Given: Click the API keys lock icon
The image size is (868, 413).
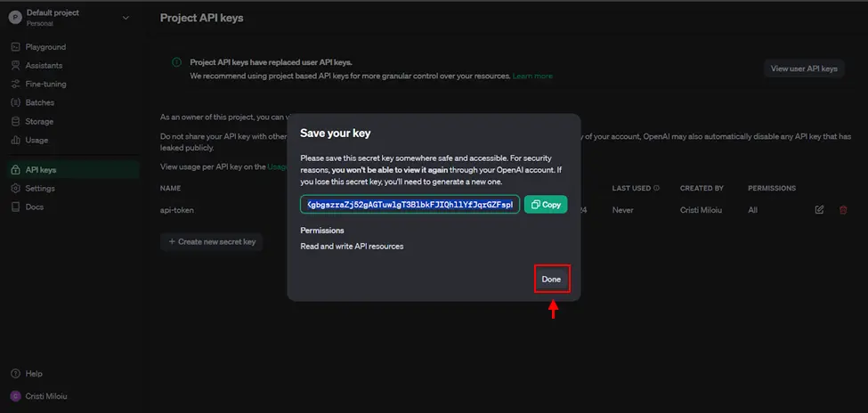Looking at the screenshot, I should pyautogui.click(x=15, y=170).
